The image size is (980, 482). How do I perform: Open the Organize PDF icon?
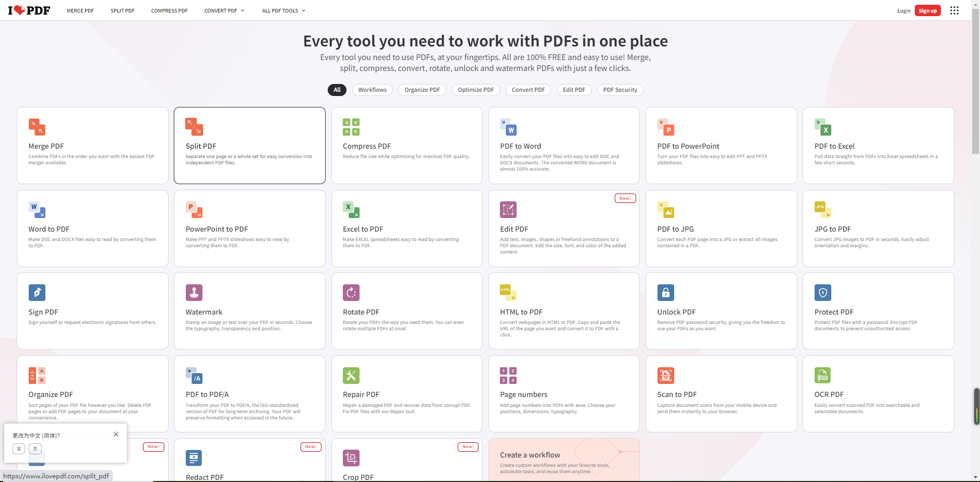37,376
